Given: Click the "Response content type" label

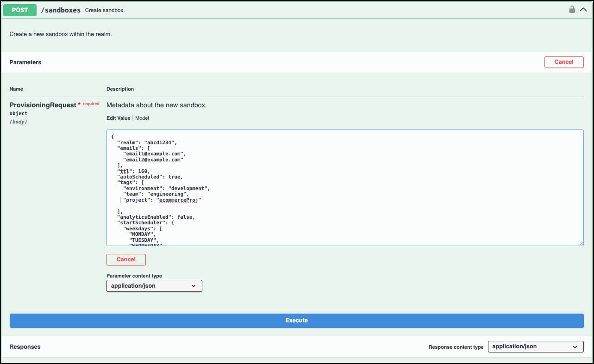Looking at the screenshot, I should coord(456,347).
